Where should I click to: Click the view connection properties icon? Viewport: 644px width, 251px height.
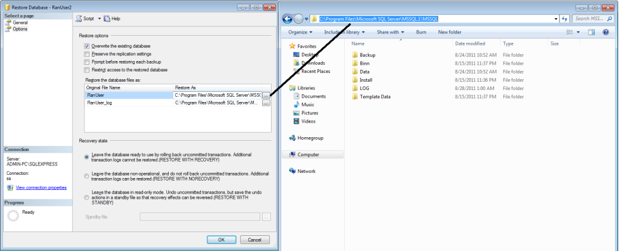[x=10, y=188]
